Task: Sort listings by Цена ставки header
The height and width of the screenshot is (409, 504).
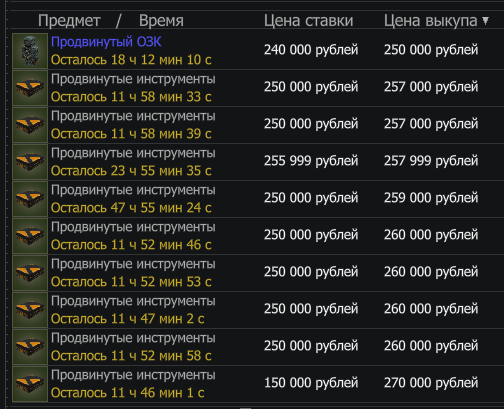Action: click(308, 21)
